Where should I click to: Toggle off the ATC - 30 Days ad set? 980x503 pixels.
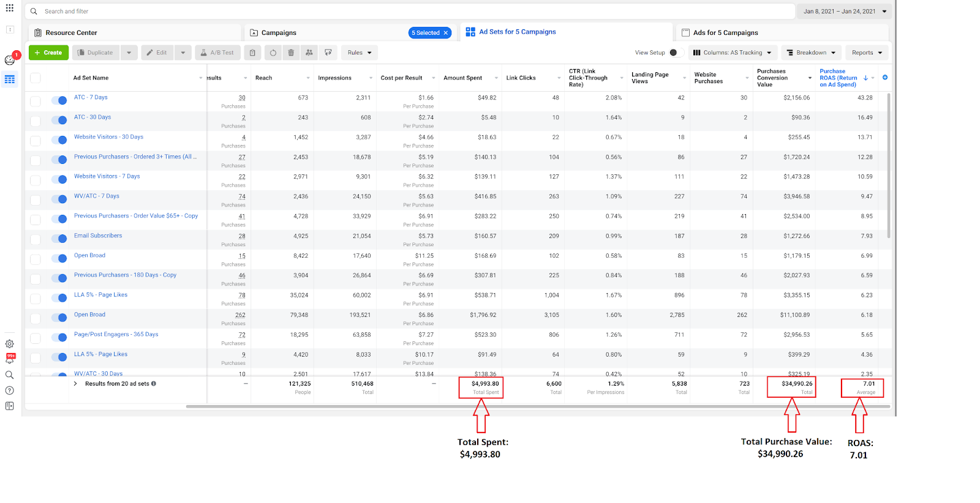point(59,120)
